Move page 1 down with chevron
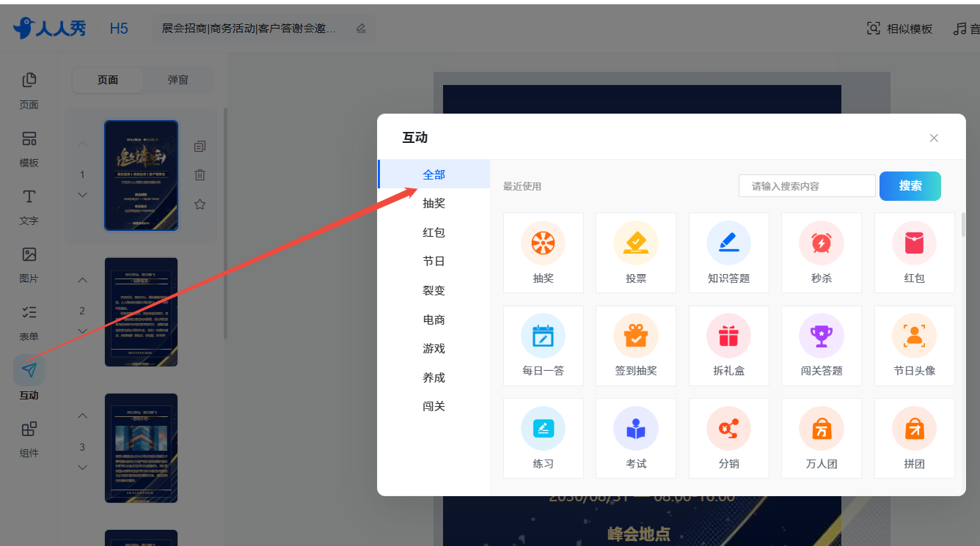 [82, 195]
